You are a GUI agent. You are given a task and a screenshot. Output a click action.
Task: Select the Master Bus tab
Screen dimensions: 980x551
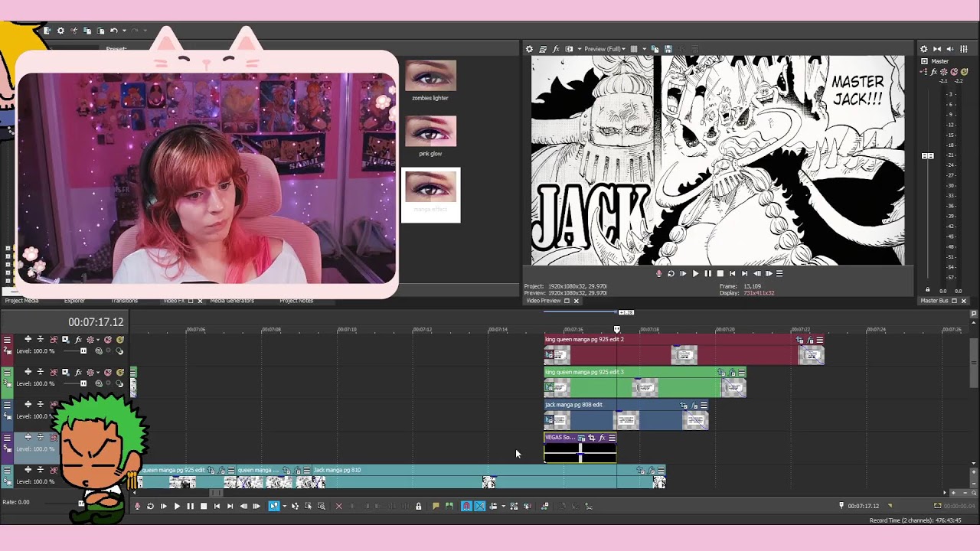934,301
